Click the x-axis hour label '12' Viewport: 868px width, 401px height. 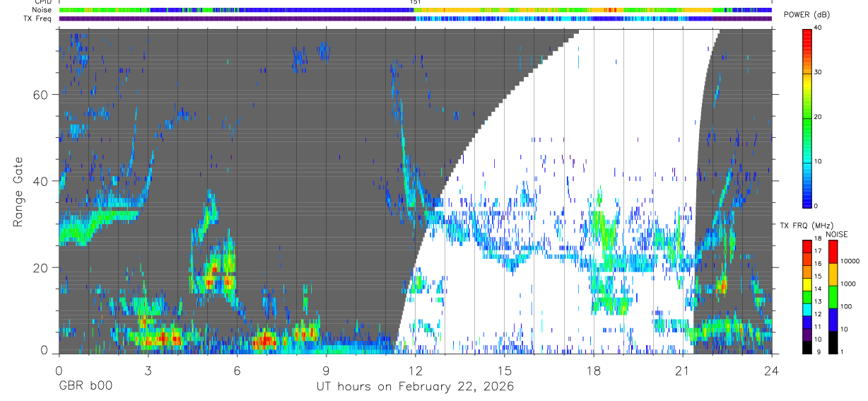[x=416, y=370]
